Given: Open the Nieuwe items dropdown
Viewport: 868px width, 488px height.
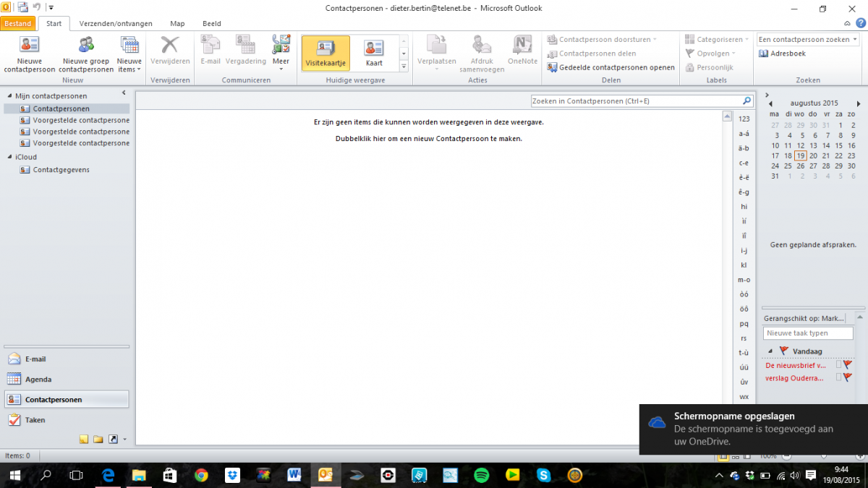Looking at the screenshot, I should coord(129,54).
